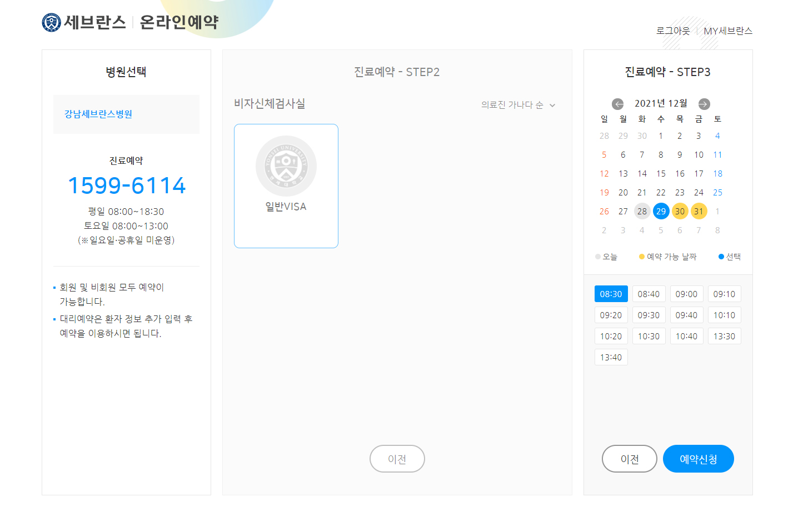Click the 1599-6114 phone number
This screenshot has width=788, height=532.
click(x=127, y=185)
